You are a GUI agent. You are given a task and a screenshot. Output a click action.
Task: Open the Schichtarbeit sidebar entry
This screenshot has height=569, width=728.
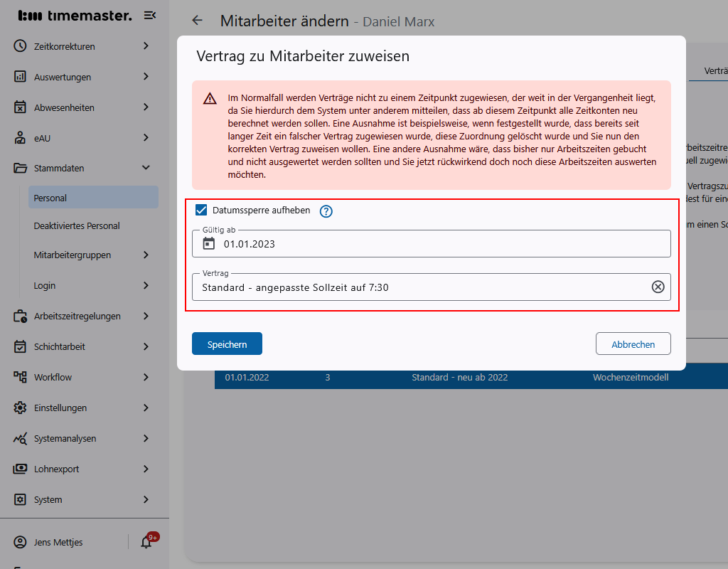[60, 346]
